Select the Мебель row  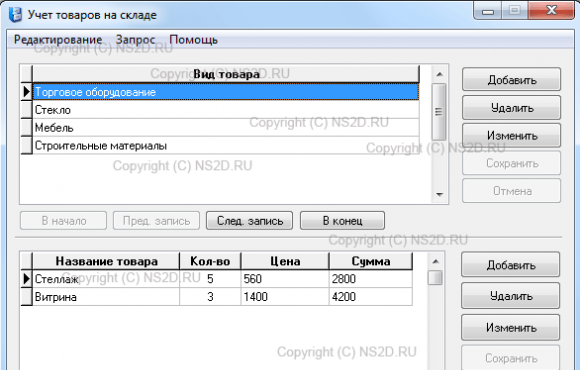point(226,128)
